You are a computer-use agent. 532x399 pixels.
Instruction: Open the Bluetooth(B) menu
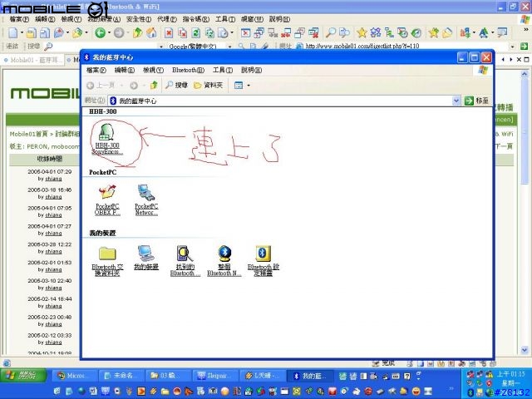click(x=189, y=70)
